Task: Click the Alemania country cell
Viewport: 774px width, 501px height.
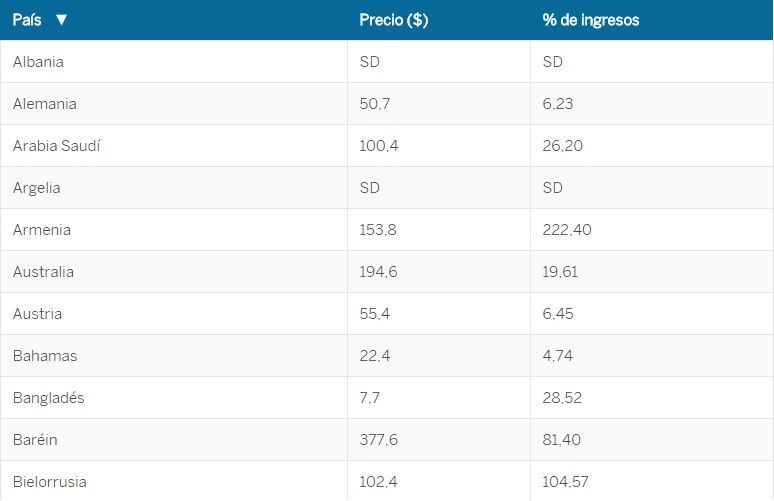Action: [x=45, y=104]
